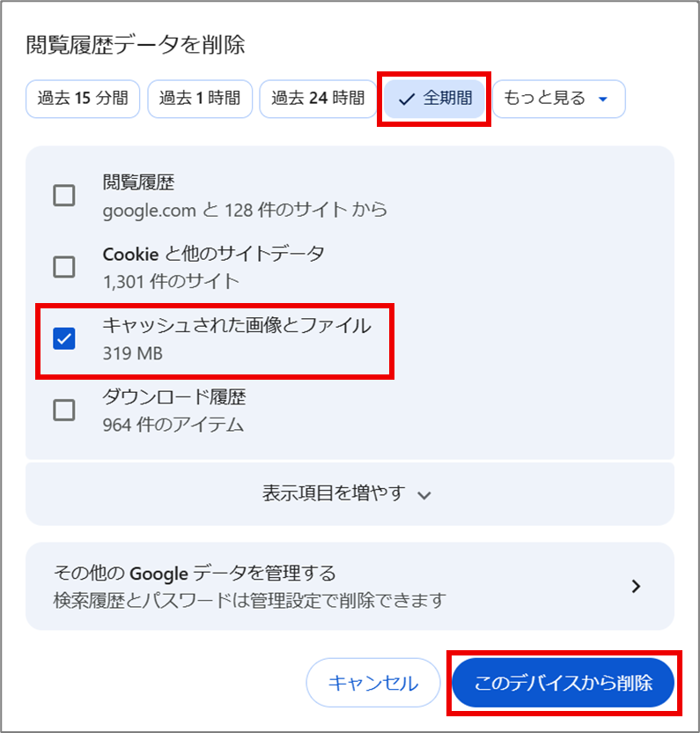The height and width of the screenshot is (733, 700).
Task: Select the 全期間 time range option
Action: (433, 99)
